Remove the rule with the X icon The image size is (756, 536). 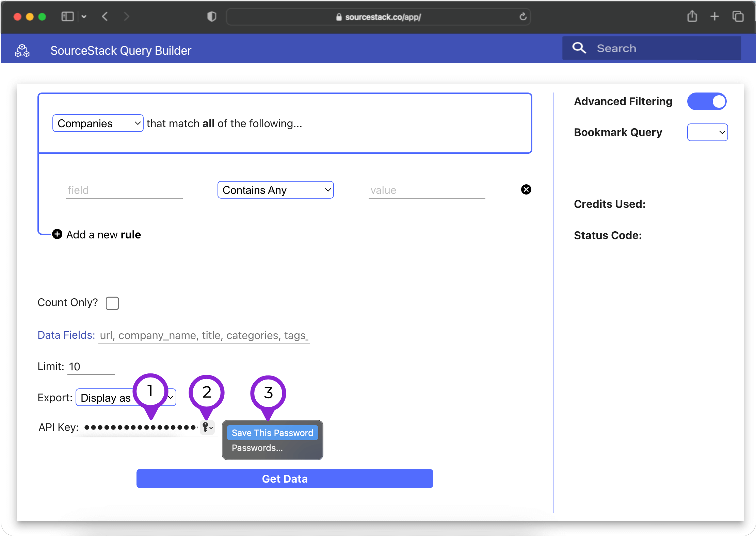click(526, 189)
